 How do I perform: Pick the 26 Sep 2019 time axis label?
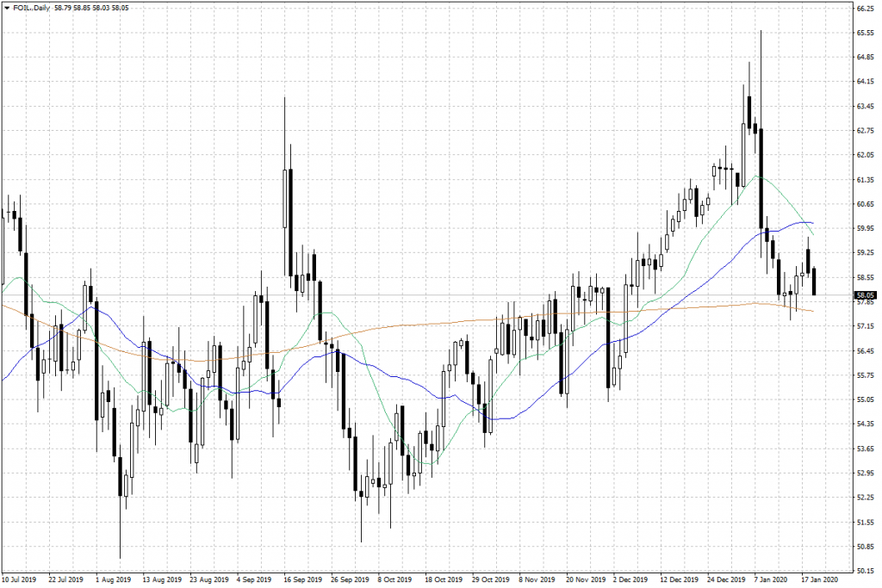click(350, 579)
